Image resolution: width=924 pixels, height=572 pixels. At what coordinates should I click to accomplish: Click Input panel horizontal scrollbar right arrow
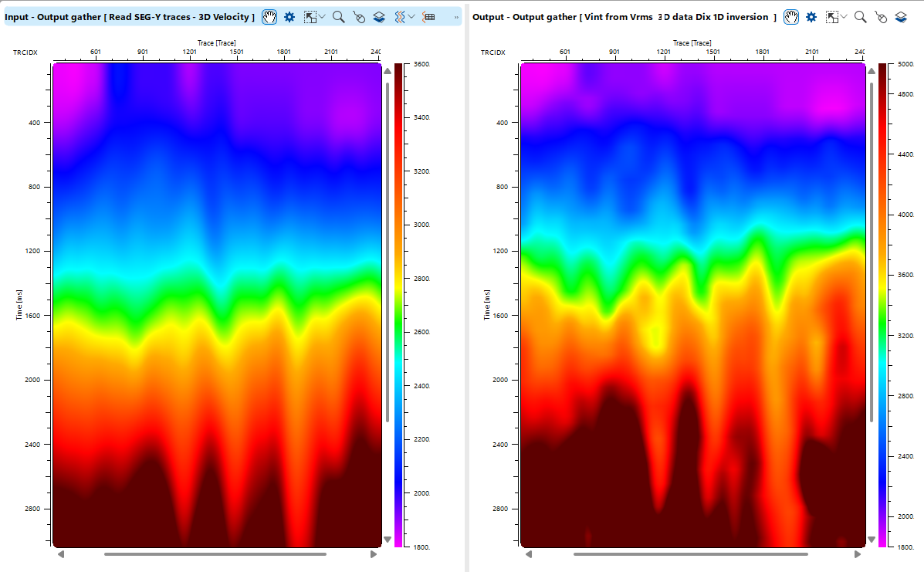[374, 553]
